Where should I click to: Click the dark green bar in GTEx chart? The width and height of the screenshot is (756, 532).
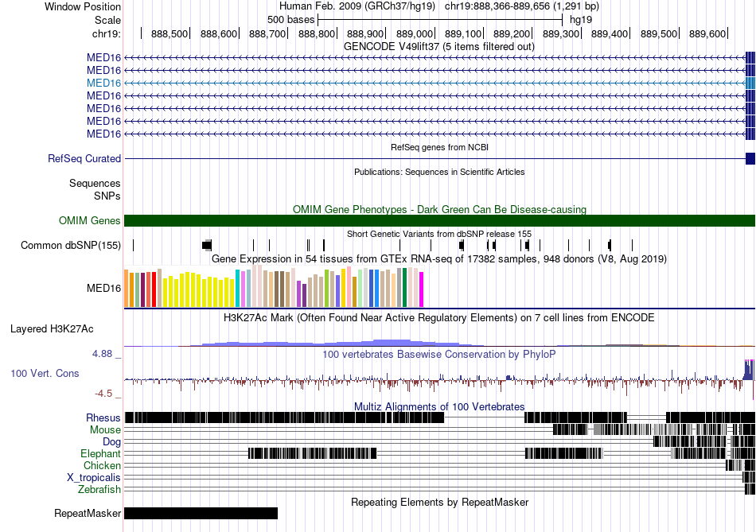tap(404, 288)
